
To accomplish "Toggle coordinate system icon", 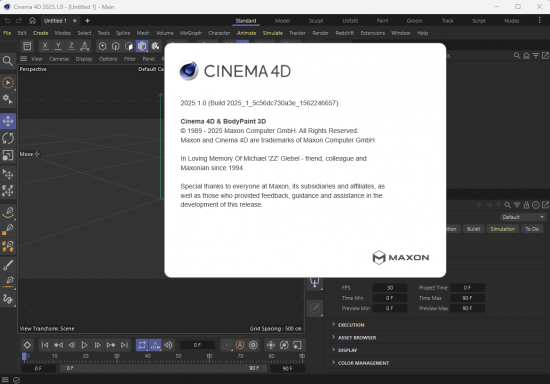I will [x=85, y=46].
